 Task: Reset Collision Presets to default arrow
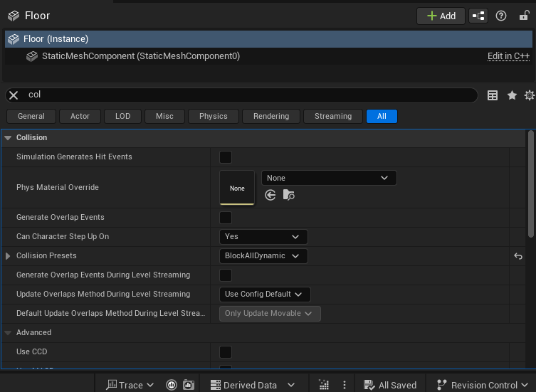(518, 256)
